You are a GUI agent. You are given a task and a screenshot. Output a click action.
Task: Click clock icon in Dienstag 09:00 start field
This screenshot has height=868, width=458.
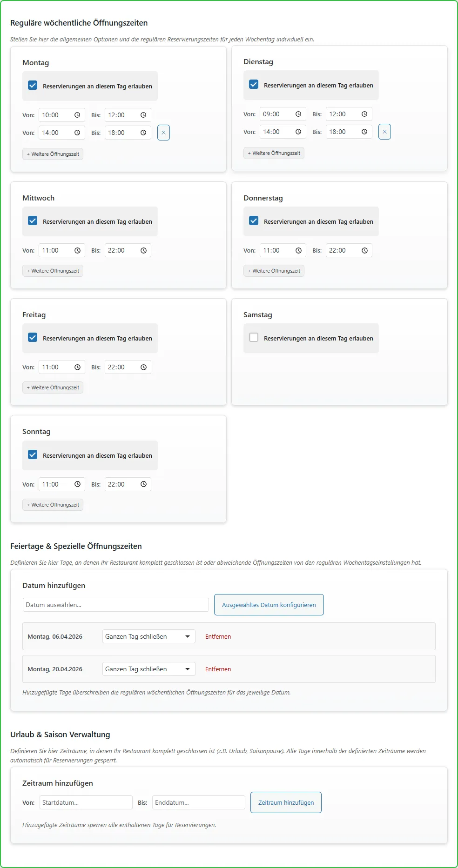coord(298,114)
